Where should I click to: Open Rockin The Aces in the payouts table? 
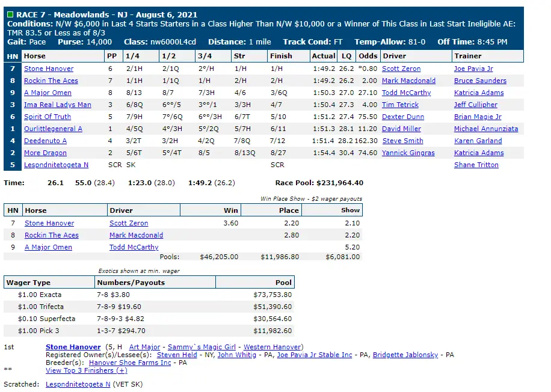[x=52, y=235]
